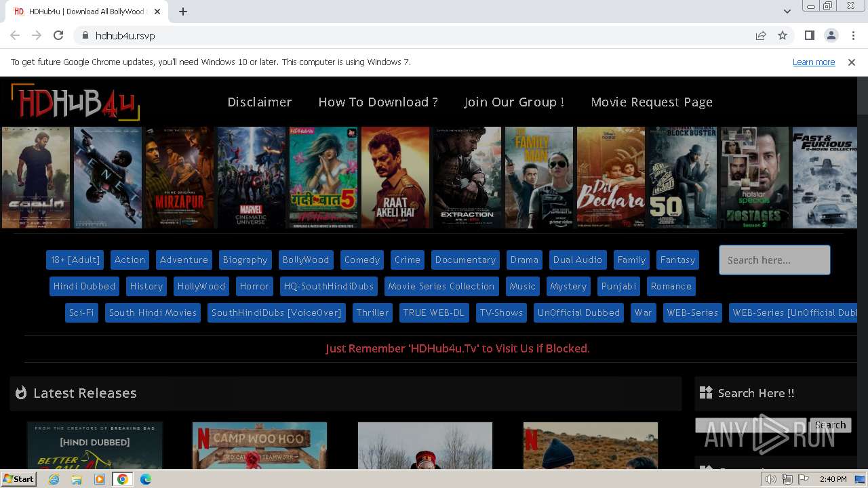Select the Biography category tag
868x488 pixels.
click(x=245, y=260)
